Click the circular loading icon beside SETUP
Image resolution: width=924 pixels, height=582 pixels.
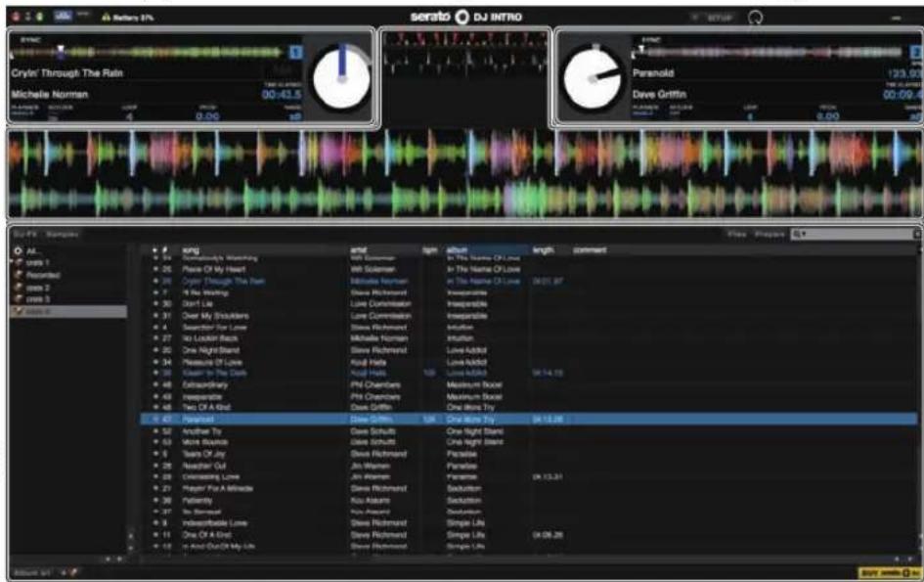click(x=756, y=18)
